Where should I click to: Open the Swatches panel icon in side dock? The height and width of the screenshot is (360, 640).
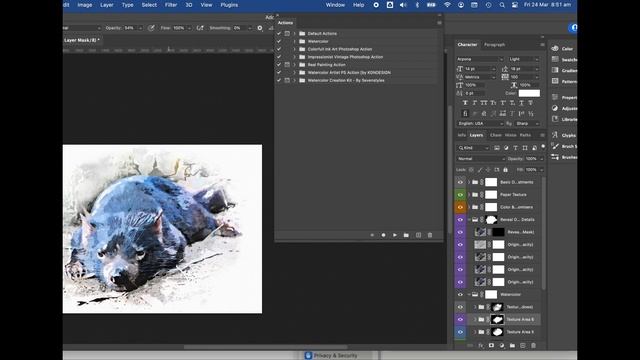tap(555, 60)
